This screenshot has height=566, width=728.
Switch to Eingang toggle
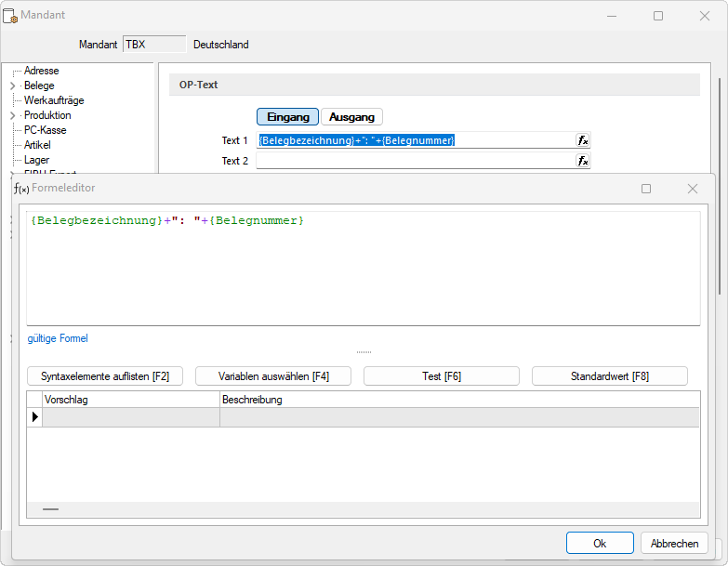[288, 117]
